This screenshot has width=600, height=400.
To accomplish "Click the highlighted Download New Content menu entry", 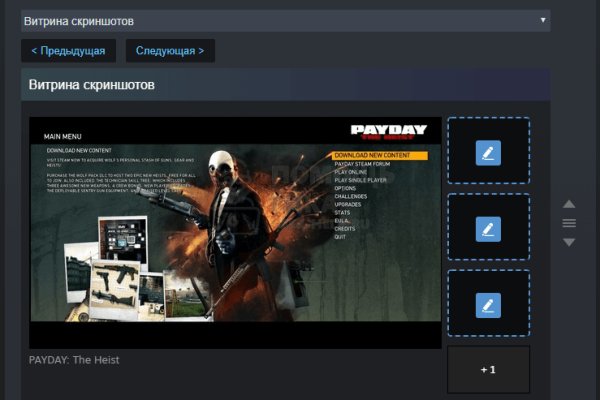I will (x=379, y=156).
